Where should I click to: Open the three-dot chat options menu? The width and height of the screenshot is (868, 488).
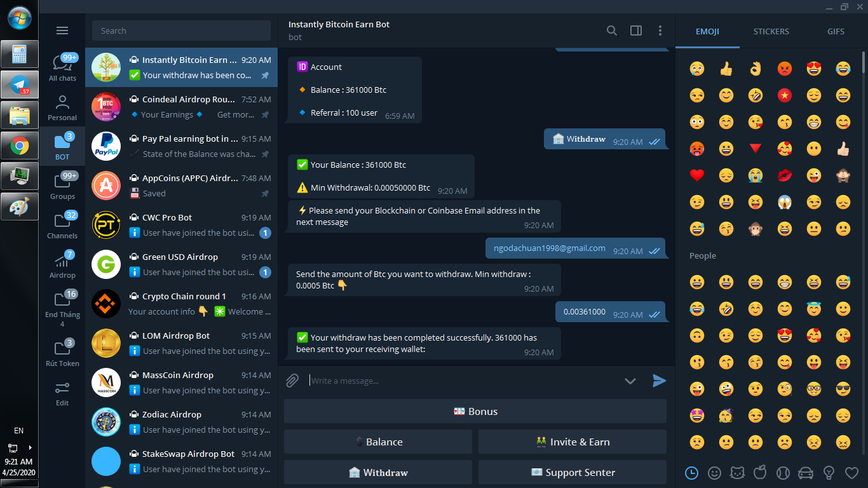pos(660,30)
